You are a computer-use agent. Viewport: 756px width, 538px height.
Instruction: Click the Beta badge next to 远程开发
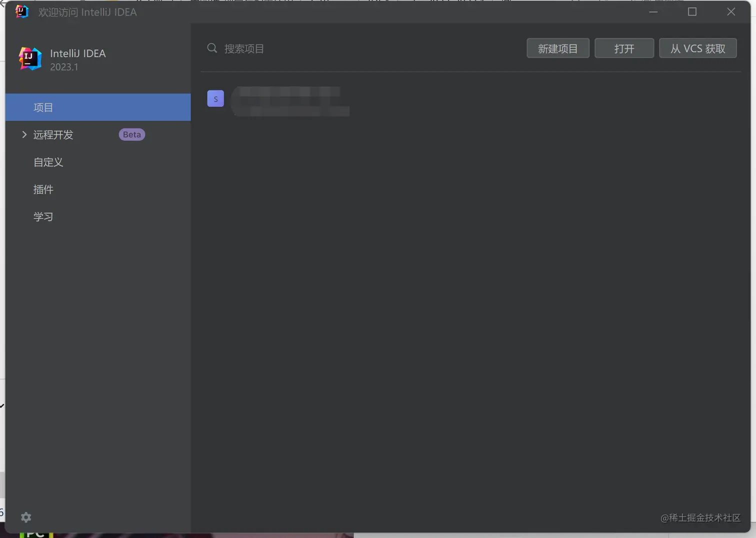[132, 134]
